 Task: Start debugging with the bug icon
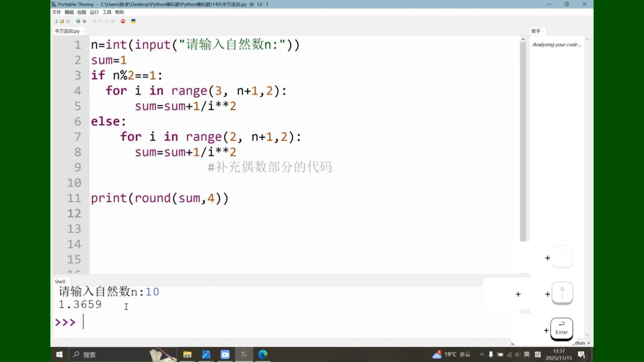click(85, 21)
